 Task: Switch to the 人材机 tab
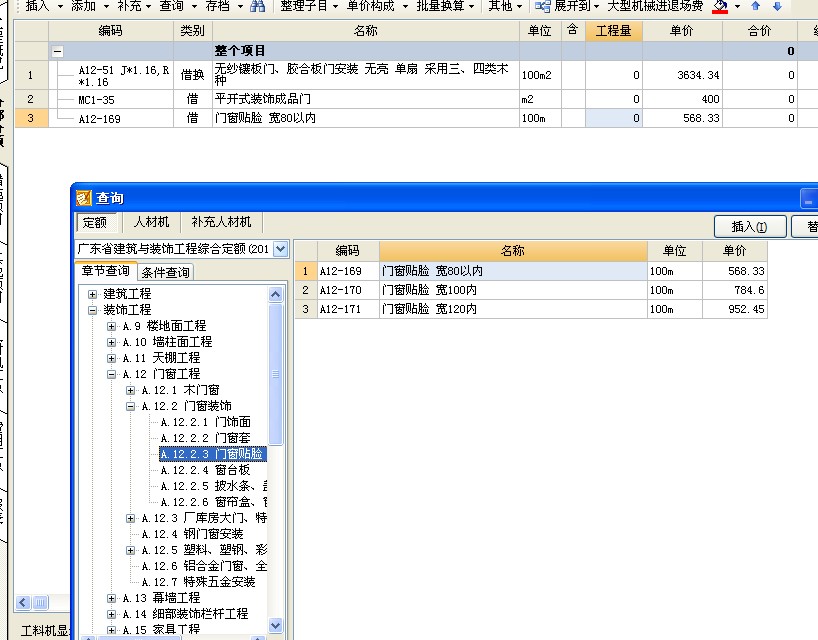(151, 222)
